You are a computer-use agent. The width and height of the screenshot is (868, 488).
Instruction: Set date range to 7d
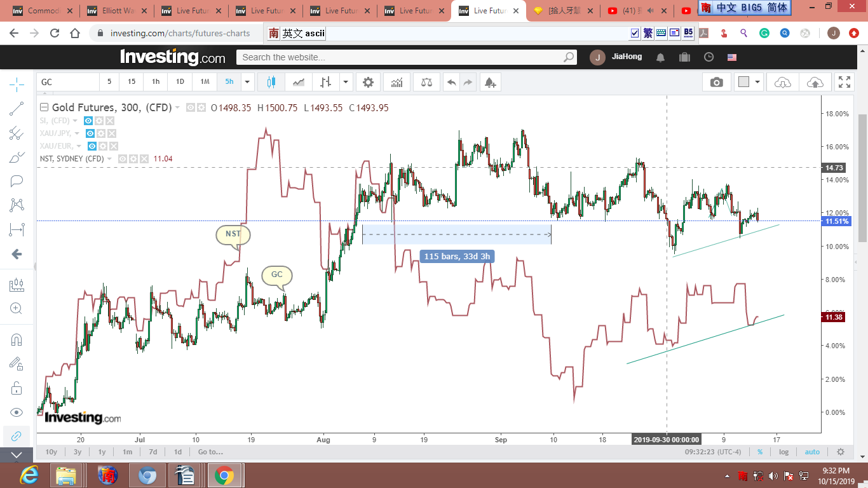click(153, 452)
